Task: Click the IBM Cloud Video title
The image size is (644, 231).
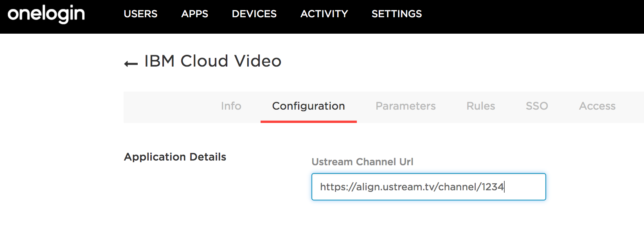Action: pos(213,61)
